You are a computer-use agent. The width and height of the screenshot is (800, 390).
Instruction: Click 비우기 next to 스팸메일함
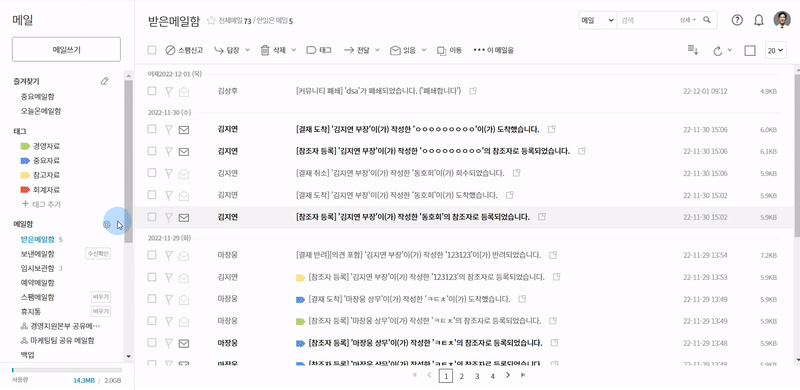point(101,297)
